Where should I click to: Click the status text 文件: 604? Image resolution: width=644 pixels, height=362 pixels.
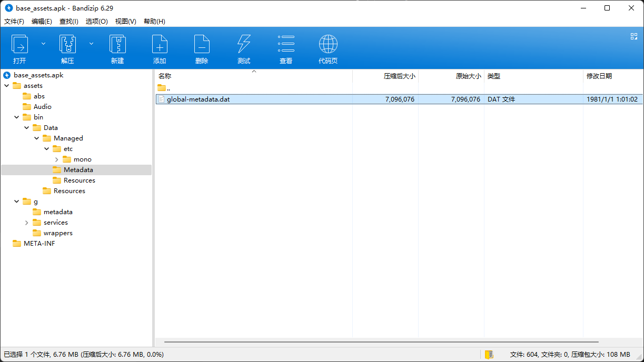click(x=523, y=355)
